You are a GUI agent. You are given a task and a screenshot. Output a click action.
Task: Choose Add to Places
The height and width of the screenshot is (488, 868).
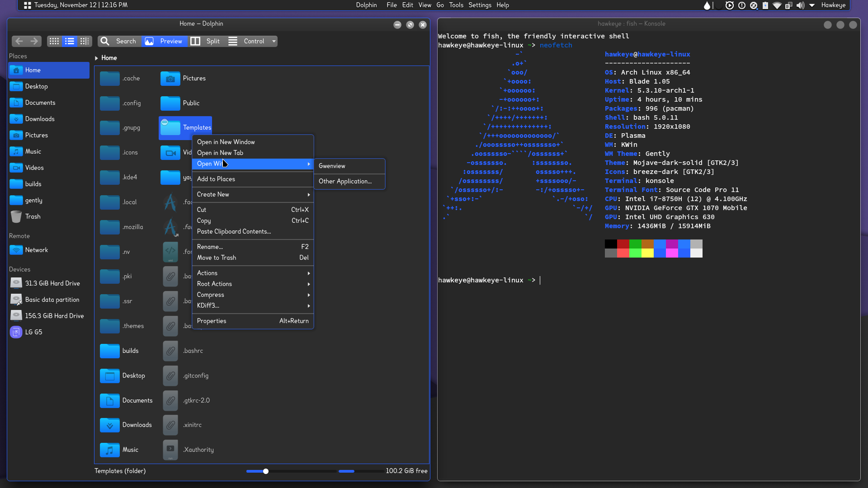coord(253,179)
